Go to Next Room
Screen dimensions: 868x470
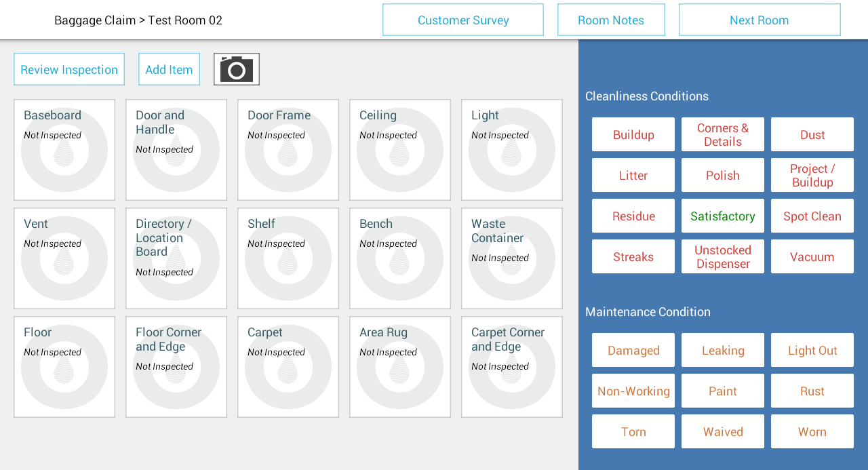(x=759, y=20)
